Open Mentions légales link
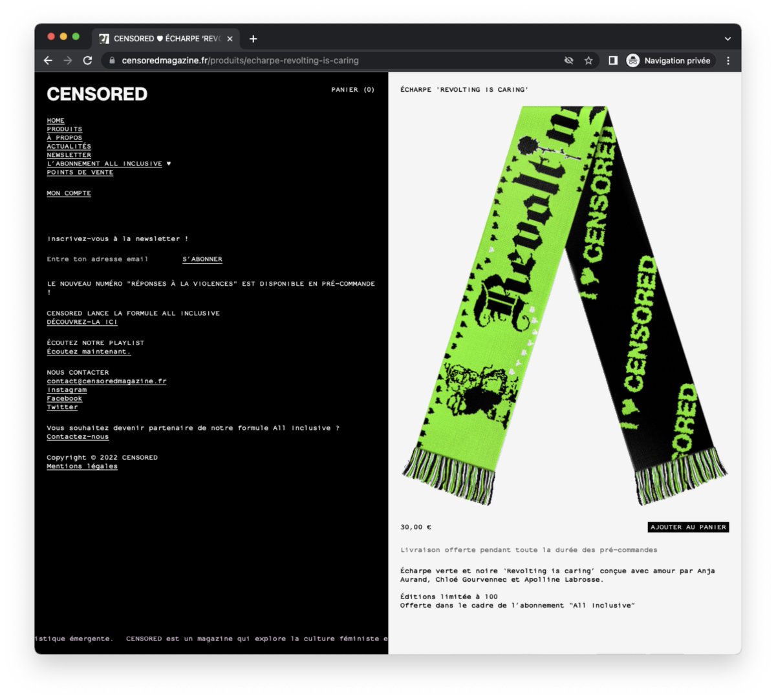The height and width of the screenshot is (700, 776). [82, 466]
